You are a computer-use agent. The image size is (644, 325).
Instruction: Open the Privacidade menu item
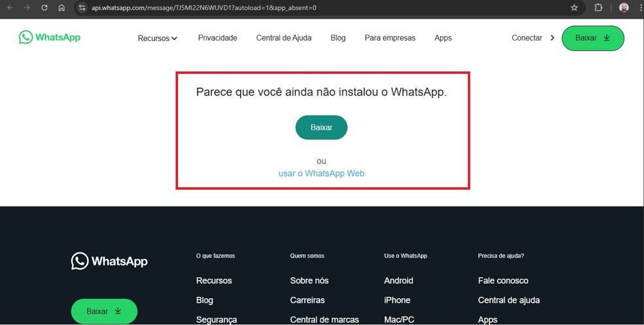[x=218, y=38]
